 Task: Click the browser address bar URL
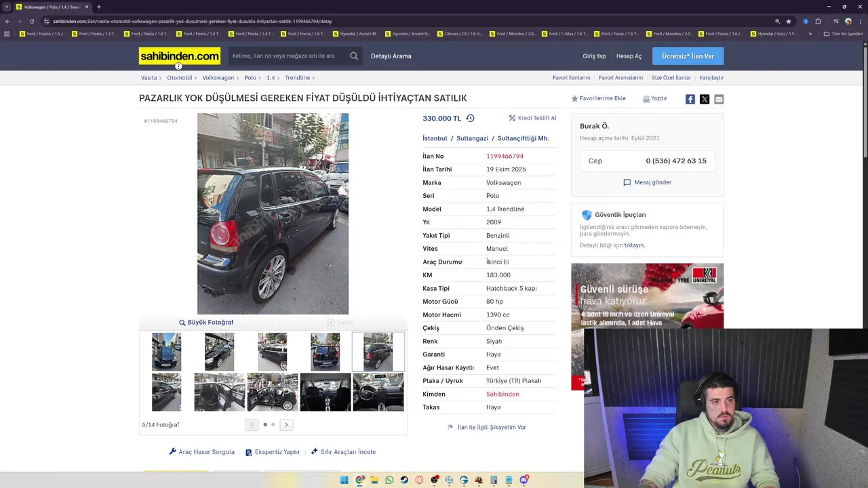click(193, 21)
